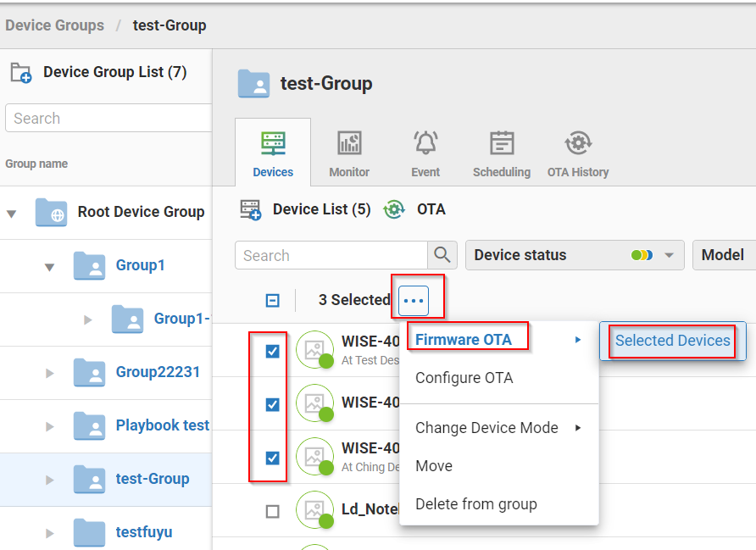Open the OTA History tab
This screenshot has height=550, width=756.
[578, 153]
